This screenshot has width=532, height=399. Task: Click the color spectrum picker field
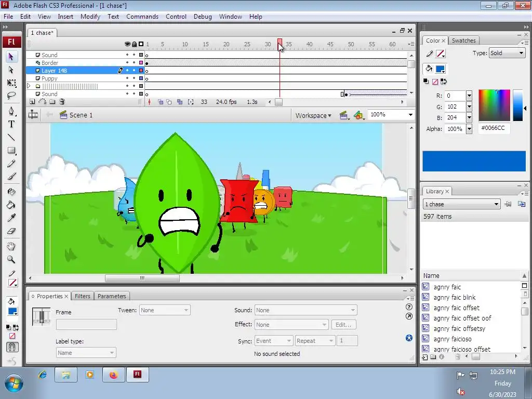click(495, 105)
